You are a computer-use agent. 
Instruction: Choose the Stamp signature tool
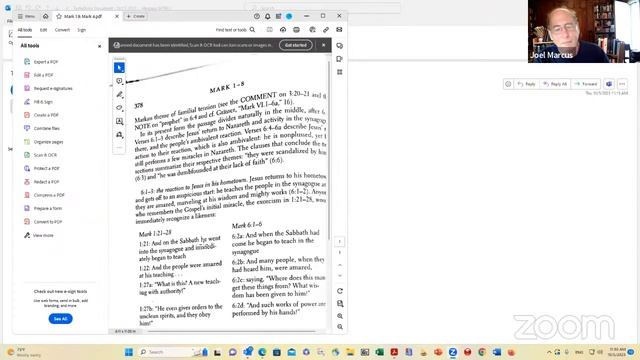[119, 135]
